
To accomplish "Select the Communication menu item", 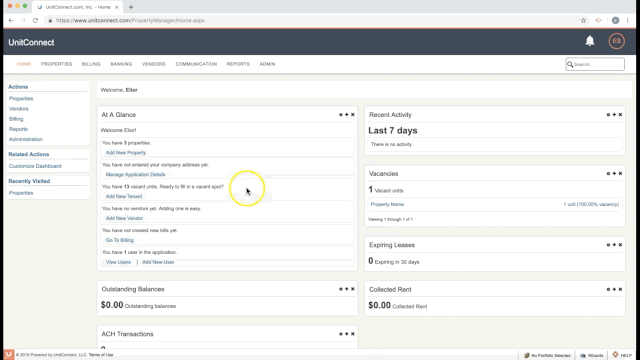I will [196, 64].
